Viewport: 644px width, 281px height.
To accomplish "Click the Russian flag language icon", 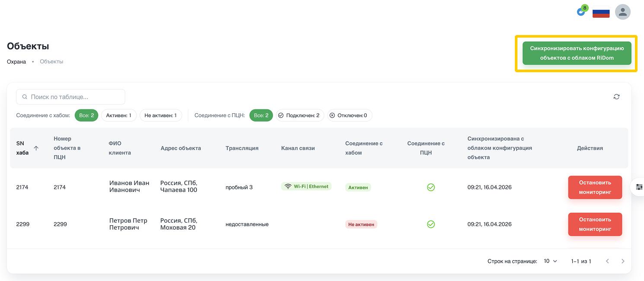I will coord(601,13).
